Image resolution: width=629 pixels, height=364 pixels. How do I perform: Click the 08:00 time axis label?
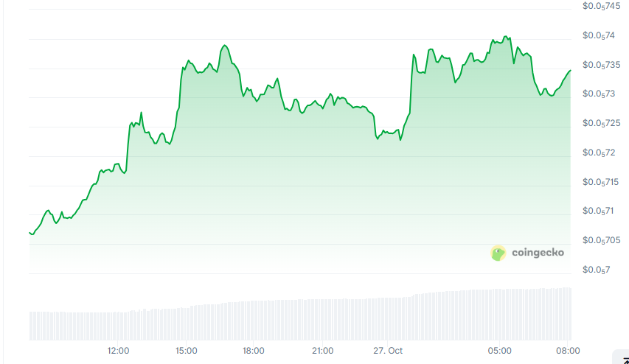567,351
